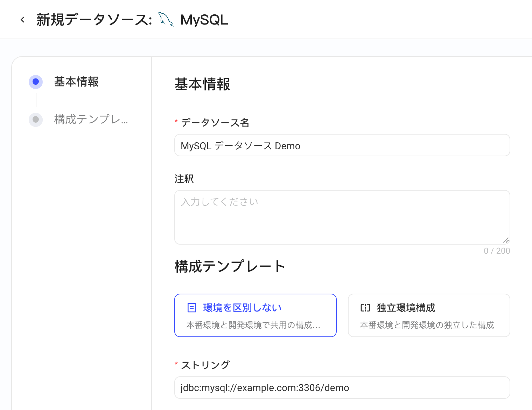Screen dimensions: 532x410
Task: Click the 新規データソース: page title text
Action: coord(94,20)
